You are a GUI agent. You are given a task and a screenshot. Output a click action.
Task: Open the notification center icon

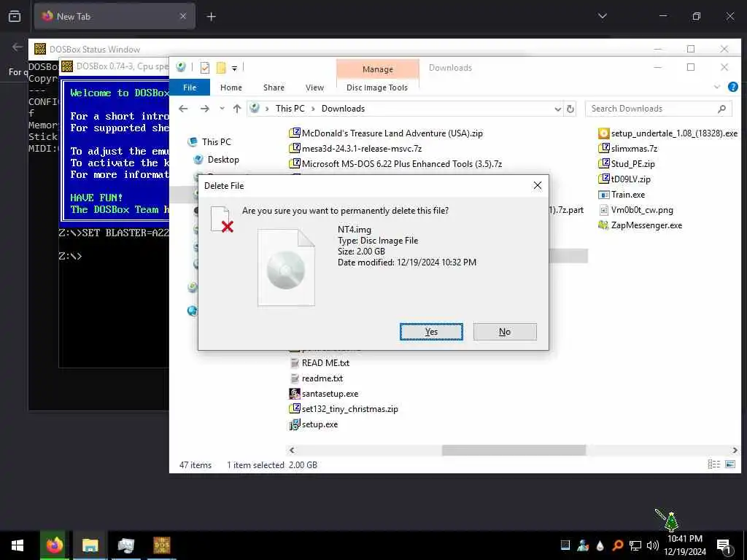pyautogui.click(x=724, y=546)
